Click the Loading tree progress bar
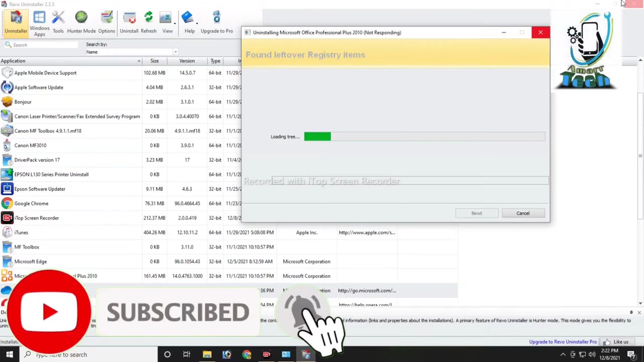Image resolution: width=644 pixels, height=362 pixels. [425, 137]
